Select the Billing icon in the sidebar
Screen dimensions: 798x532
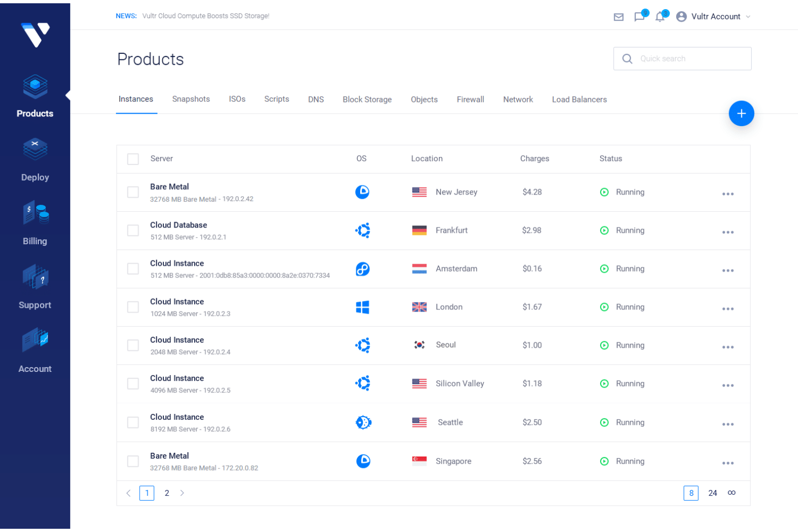[x=35, y=223]
